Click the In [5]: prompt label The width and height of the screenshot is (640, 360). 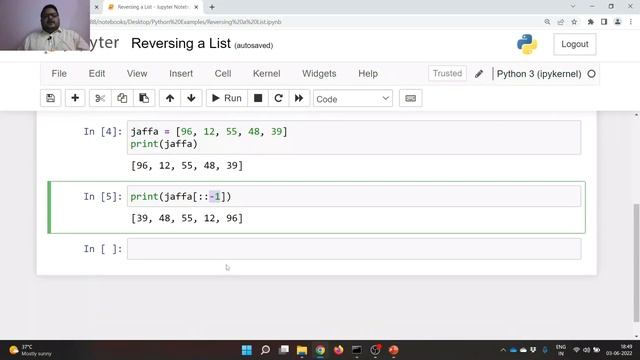103,197
